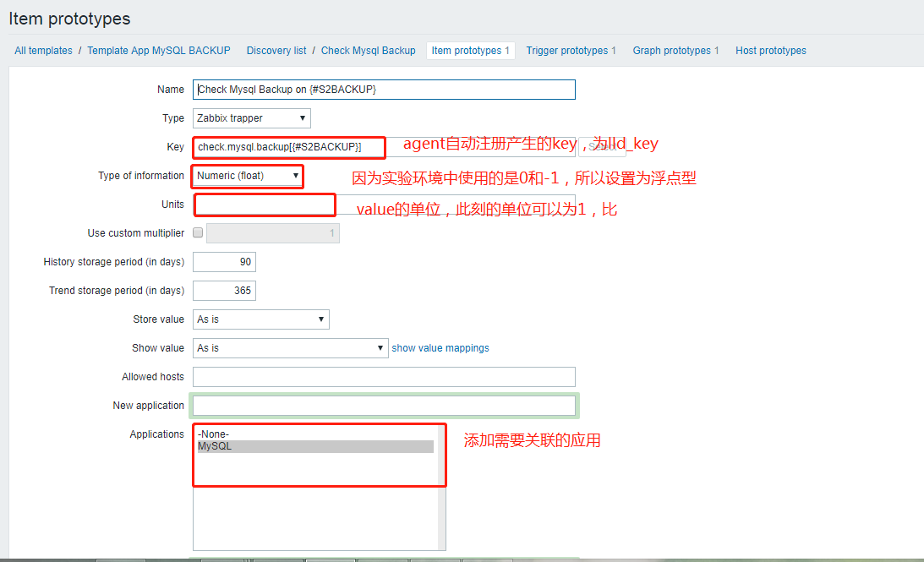
Task: Click the Select button beside Key
Action: [x=602, y=147]
